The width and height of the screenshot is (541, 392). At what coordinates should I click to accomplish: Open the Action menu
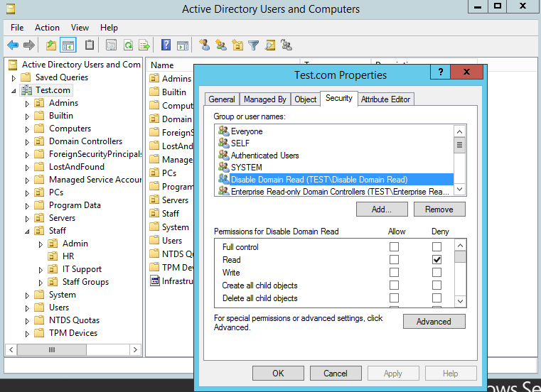(x=47, y=28)
